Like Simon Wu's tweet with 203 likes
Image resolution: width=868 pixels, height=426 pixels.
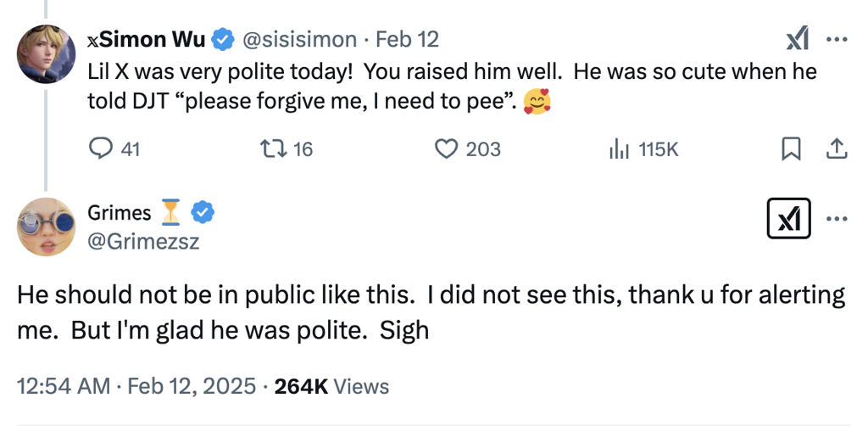point(446,149)
